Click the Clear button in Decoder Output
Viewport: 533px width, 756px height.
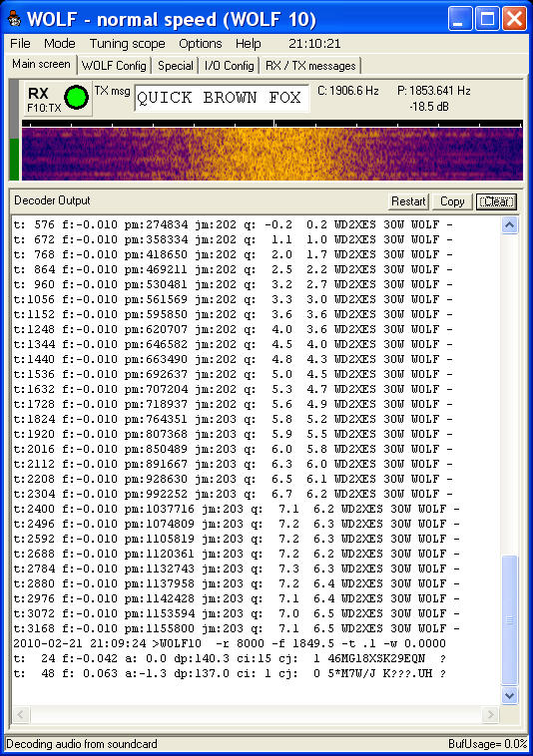pos(496,201)
